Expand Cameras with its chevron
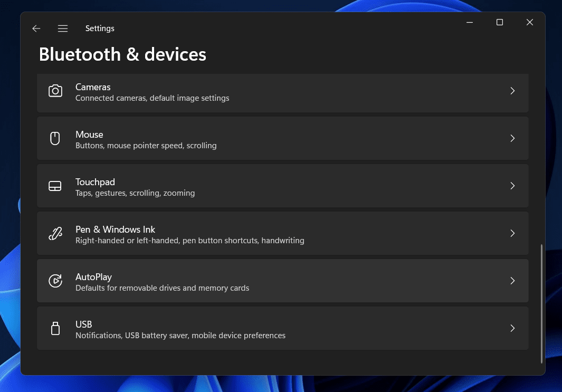Viewport: 562px width, 392px height. pos(512,91)
